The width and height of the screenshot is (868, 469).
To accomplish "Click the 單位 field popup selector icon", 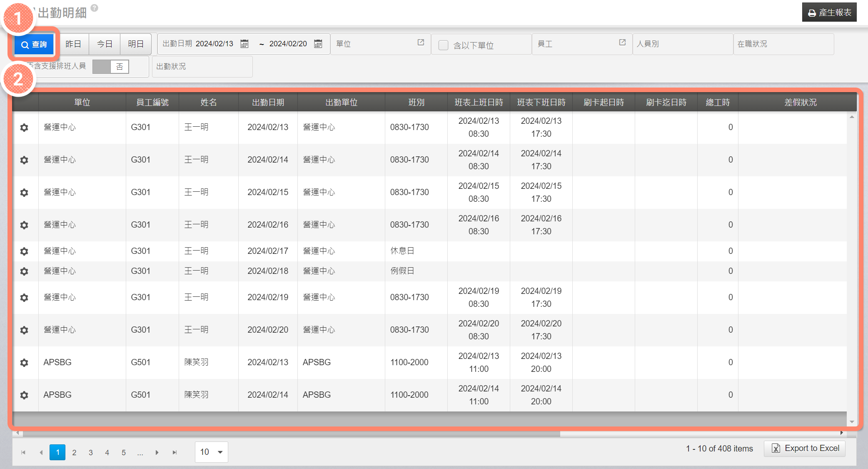I will click(421, 43).
